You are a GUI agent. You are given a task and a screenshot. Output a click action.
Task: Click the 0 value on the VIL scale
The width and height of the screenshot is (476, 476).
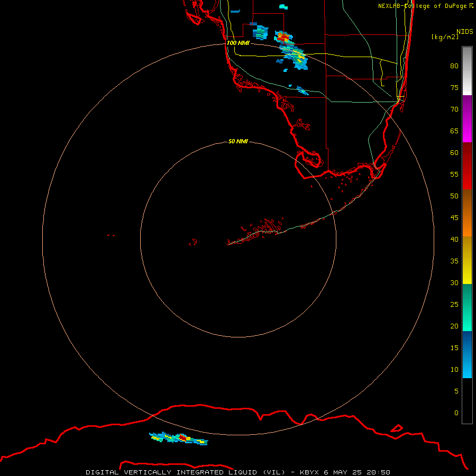coord(456,413)
